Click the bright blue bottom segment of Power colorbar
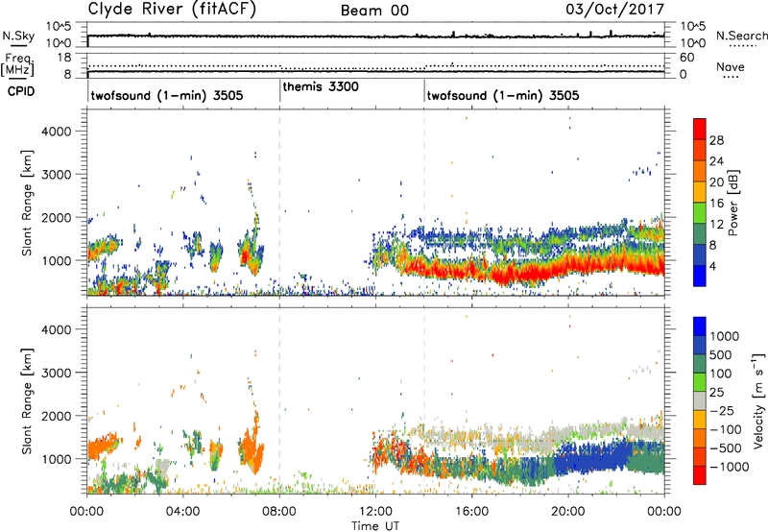Viewport: 768px width, 532px height. (x=700, y=276)
